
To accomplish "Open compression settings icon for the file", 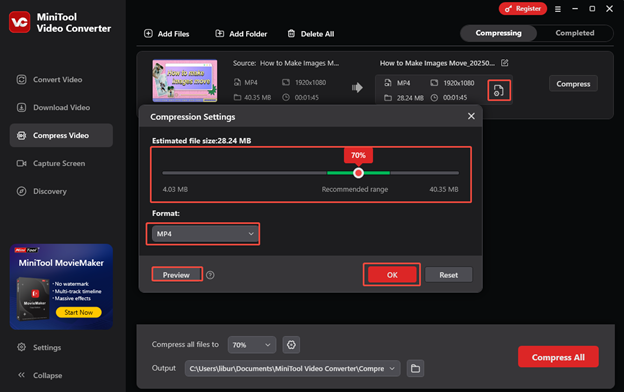I will [499, 90].
